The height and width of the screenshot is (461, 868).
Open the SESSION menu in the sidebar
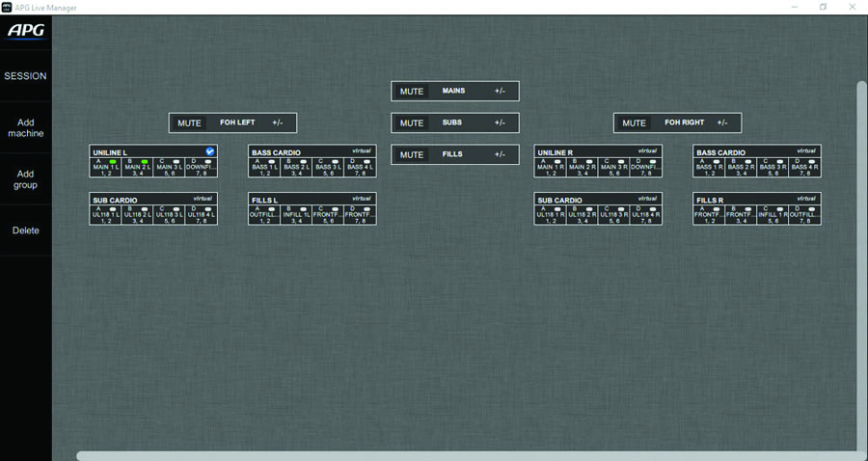pos(25,76)
